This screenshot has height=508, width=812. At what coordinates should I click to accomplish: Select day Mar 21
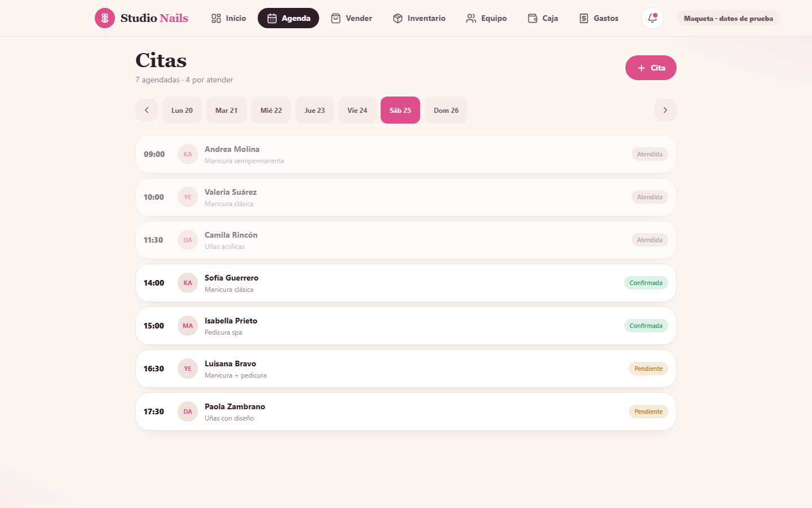click(226, 110)
